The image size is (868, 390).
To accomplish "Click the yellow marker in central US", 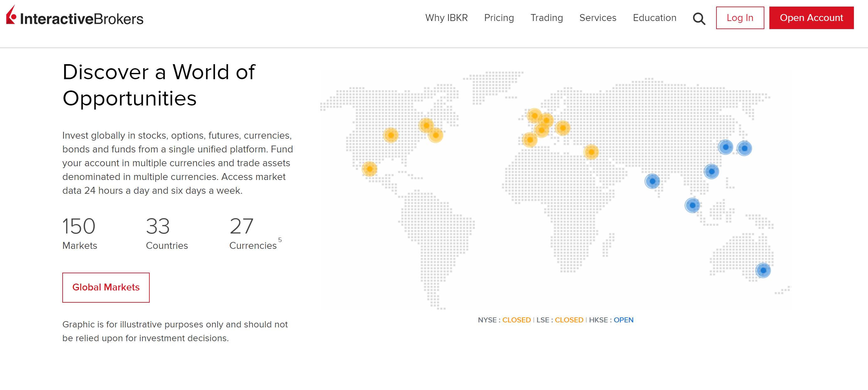I will coord(390,136).
